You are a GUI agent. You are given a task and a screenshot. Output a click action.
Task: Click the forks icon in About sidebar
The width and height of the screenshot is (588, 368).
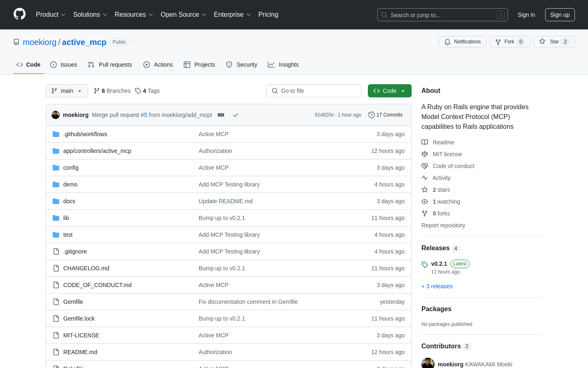425,213
